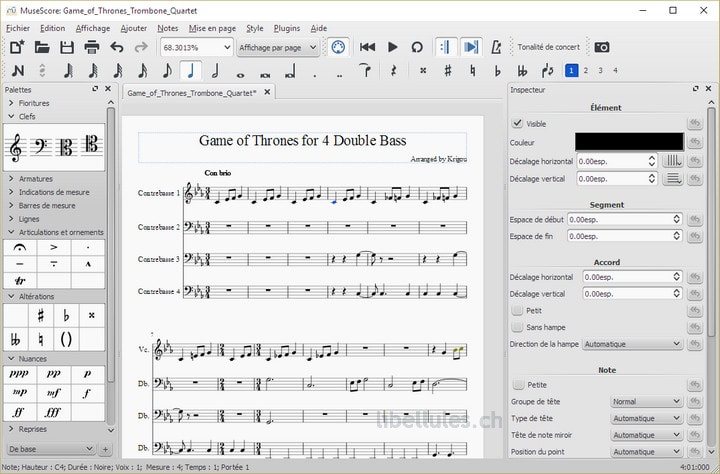720x474 pixels.
Task: Enter note input mode with N icon
Action: coord(17,71)
